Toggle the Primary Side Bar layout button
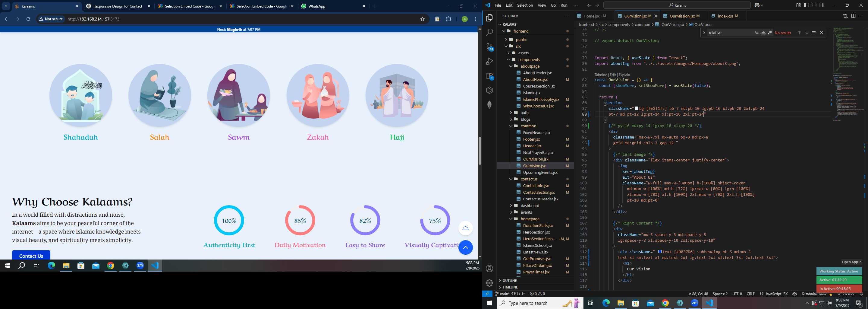 pyautogui.click(x=806, y=5)
